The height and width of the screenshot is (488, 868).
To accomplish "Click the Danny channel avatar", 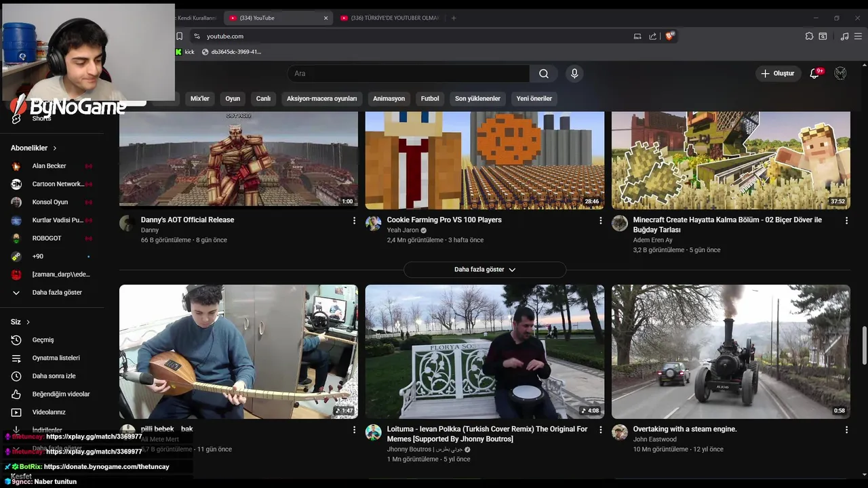I will coord(127,224).
